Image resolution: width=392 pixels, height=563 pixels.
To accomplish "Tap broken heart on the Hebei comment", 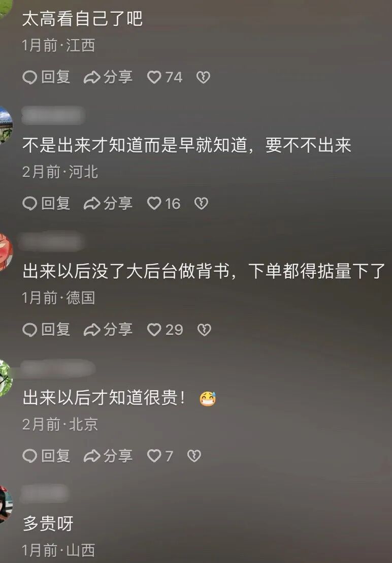I will (x=201, y=204).
